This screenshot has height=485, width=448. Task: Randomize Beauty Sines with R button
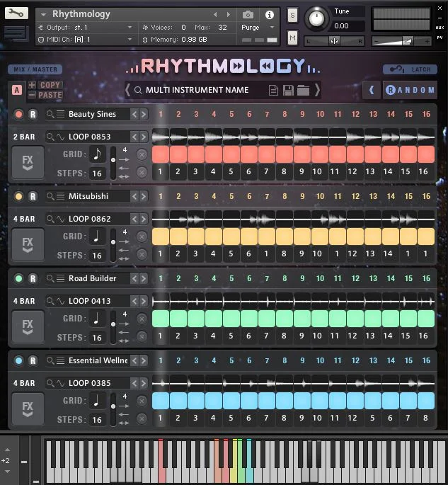pos(33,115)
